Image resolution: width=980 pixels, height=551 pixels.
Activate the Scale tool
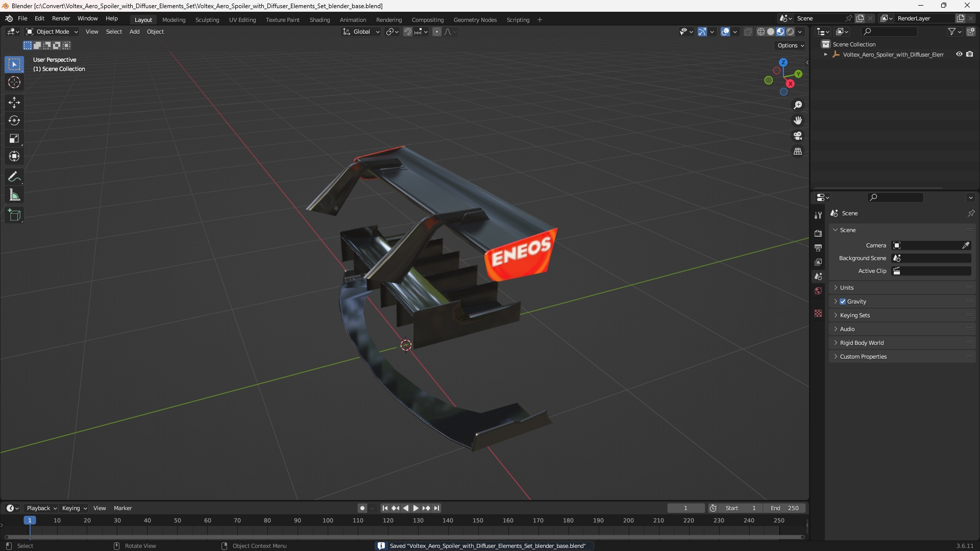[14, 138]
